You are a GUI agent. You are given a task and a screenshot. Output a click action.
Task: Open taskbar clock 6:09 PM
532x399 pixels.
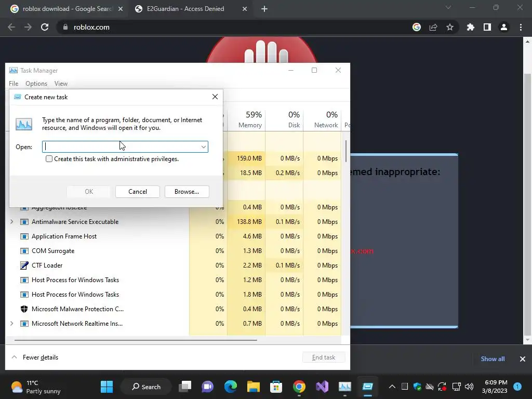[495, 387]
